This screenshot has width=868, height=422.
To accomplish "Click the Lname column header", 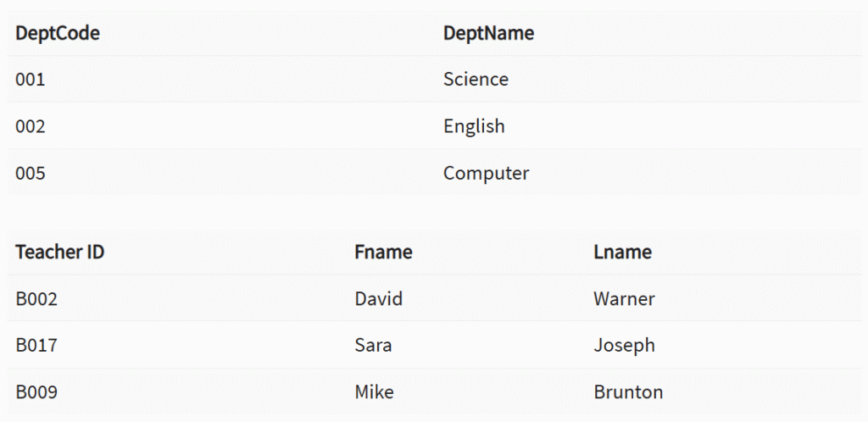I will click(x=622, y=252).
